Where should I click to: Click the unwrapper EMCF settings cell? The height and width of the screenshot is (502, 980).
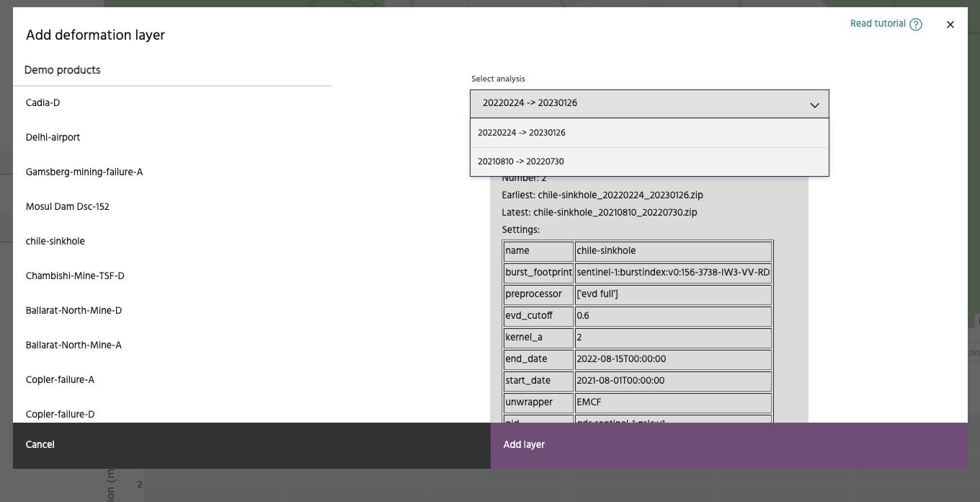pyautogui.click(x=673, y=402)
